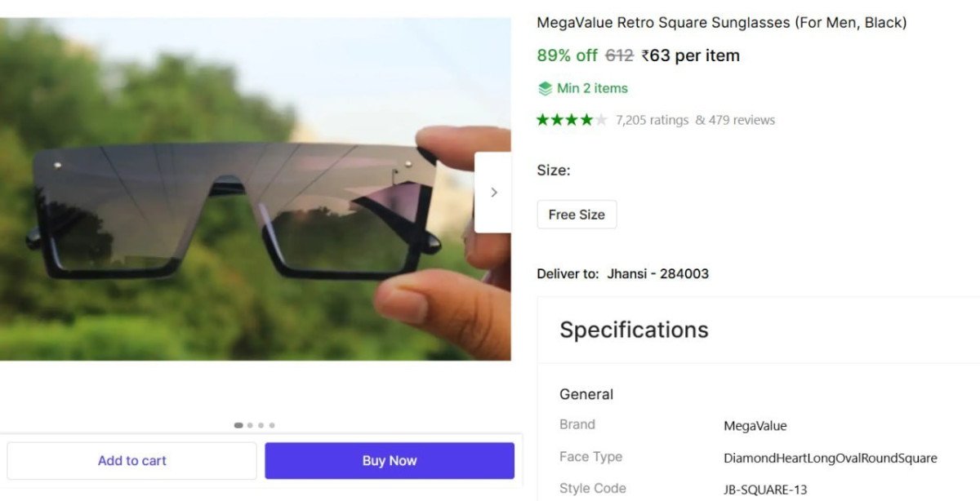Select the second carousel dot
980x501 pixels.
[x=250, y=425]
